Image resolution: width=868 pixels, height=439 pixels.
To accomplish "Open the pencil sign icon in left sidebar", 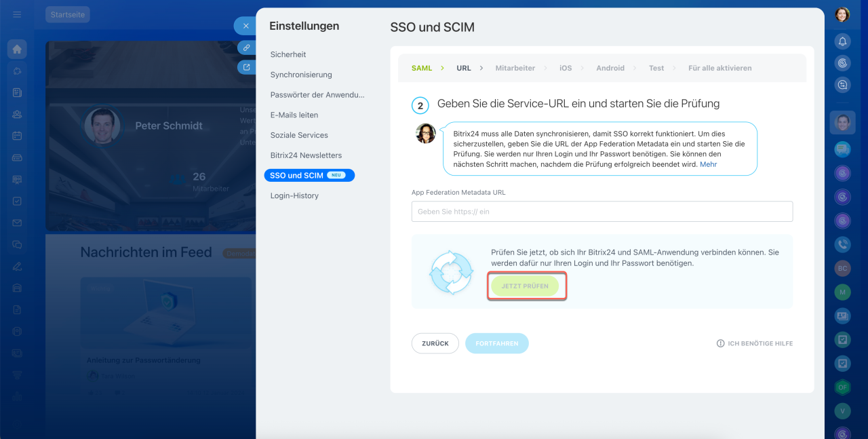I will coord(17,266).
